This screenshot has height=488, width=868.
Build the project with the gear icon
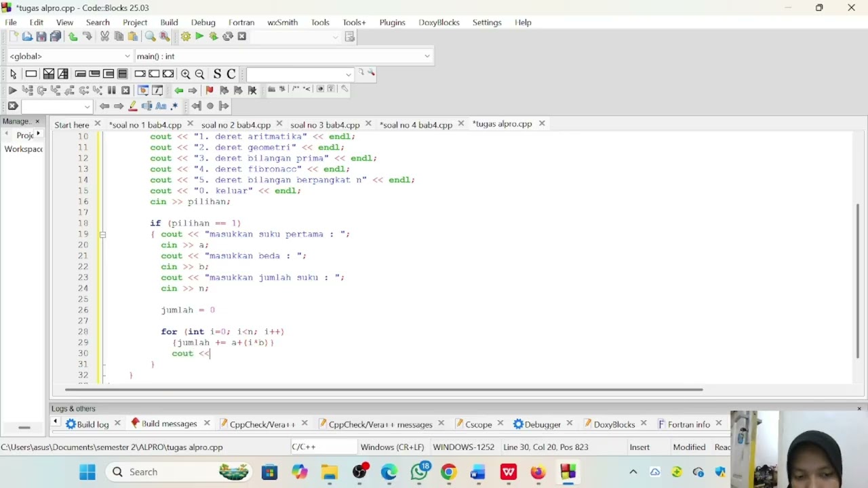point(186,37)
